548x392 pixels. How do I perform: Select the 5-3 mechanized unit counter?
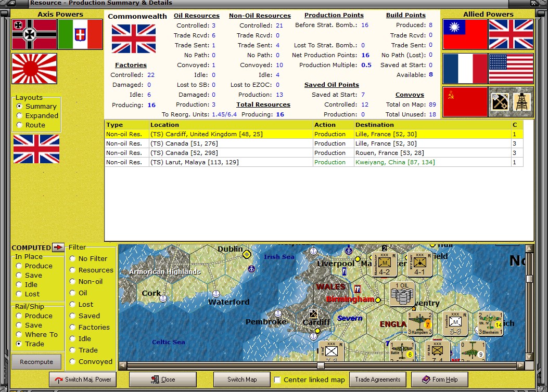pos(455,323)
